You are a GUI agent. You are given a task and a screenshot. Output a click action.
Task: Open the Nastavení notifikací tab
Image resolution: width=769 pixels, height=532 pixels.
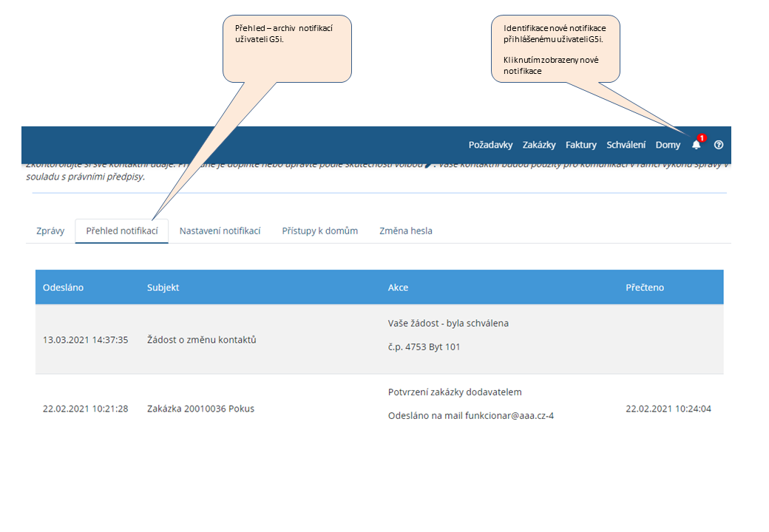point(220,231)
